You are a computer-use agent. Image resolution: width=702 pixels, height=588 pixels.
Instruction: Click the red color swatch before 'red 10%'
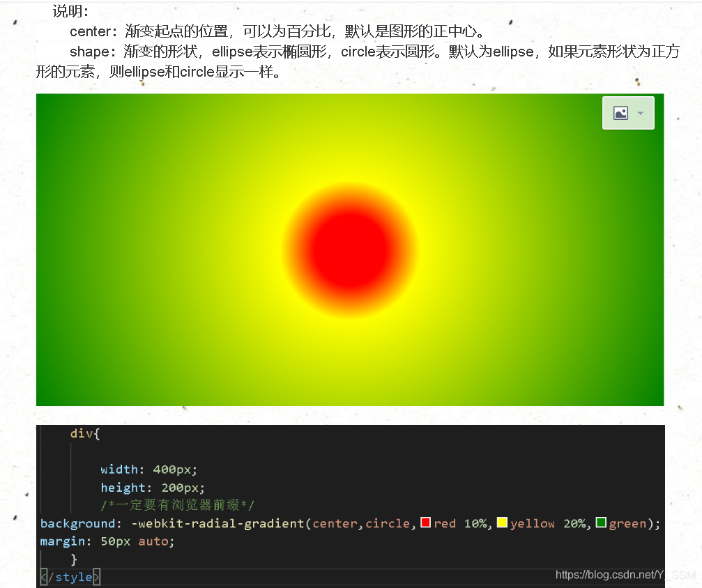pos(426,523)
